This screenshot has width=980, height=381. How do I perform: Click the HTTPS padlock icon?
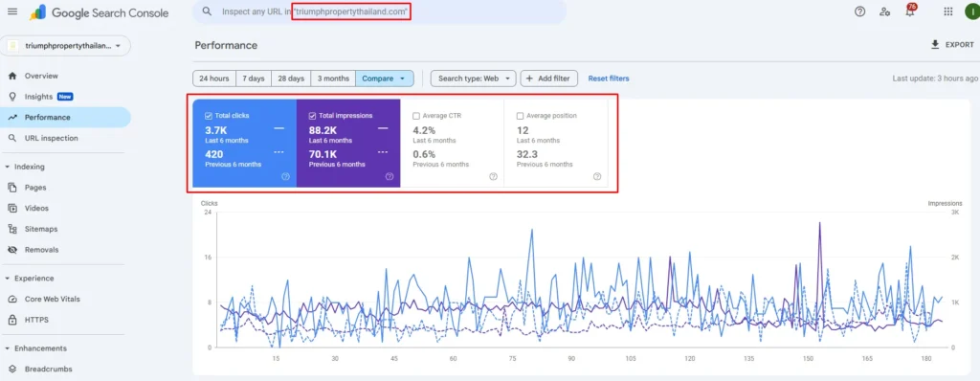[11, 320]
